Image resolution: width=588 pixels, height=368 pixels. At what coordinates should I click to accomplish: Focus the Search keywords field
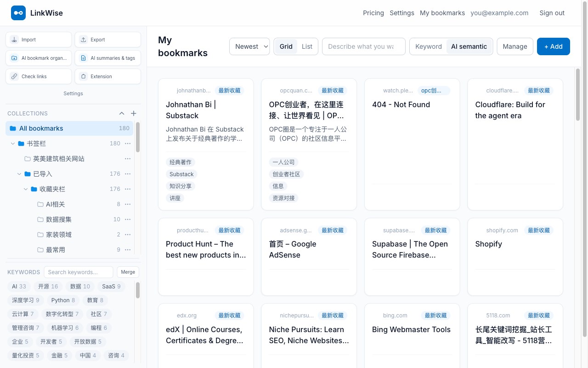[78, 272]
